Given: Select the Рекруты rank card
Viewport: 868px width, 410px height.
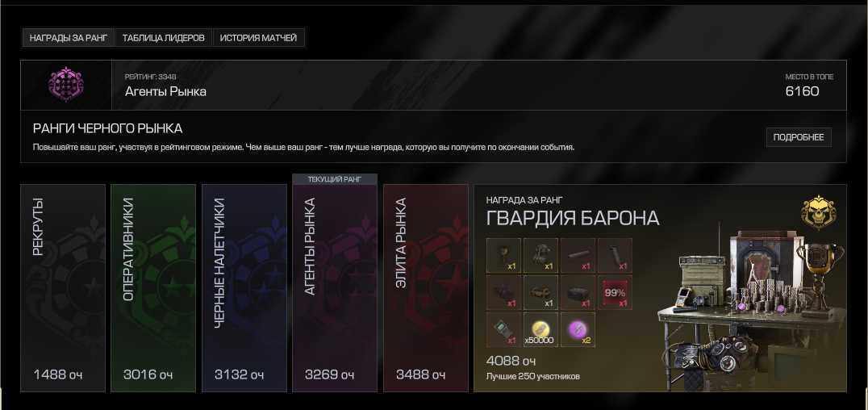Looking at the screenshot, I should (x=63, y=288).
